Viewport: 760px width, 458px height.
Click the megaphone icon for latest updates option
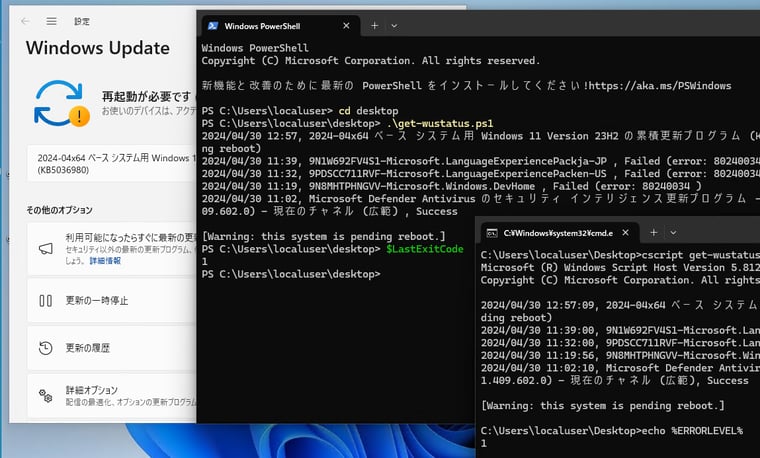click(x=46, y=249)
